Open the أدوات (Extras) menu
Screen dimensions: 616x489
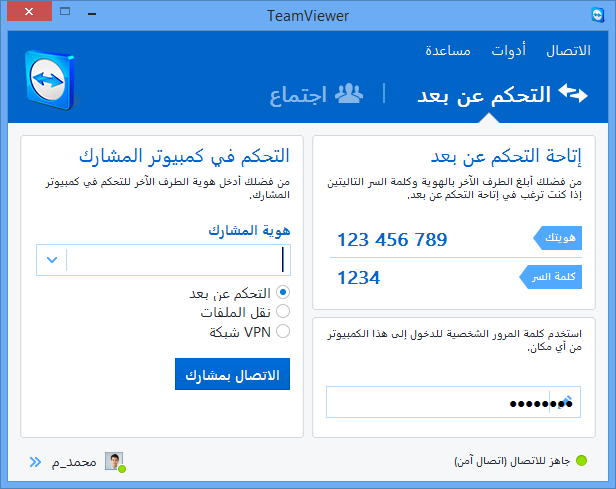coord(508,51)
